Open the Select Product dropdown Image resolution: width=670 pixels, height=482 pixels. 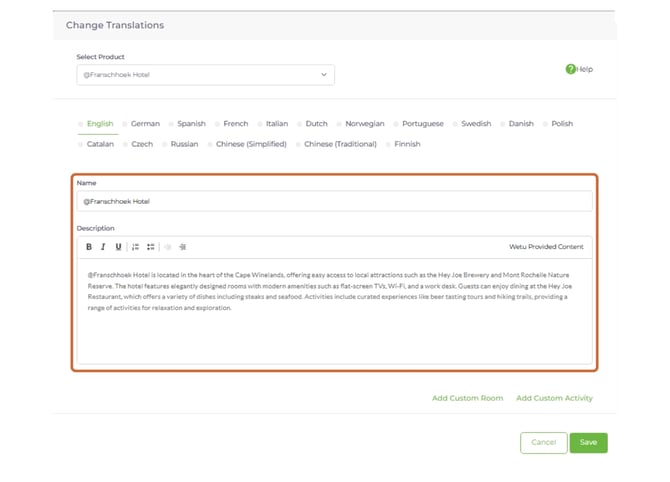pyautogui.click(x=206, y=75)
